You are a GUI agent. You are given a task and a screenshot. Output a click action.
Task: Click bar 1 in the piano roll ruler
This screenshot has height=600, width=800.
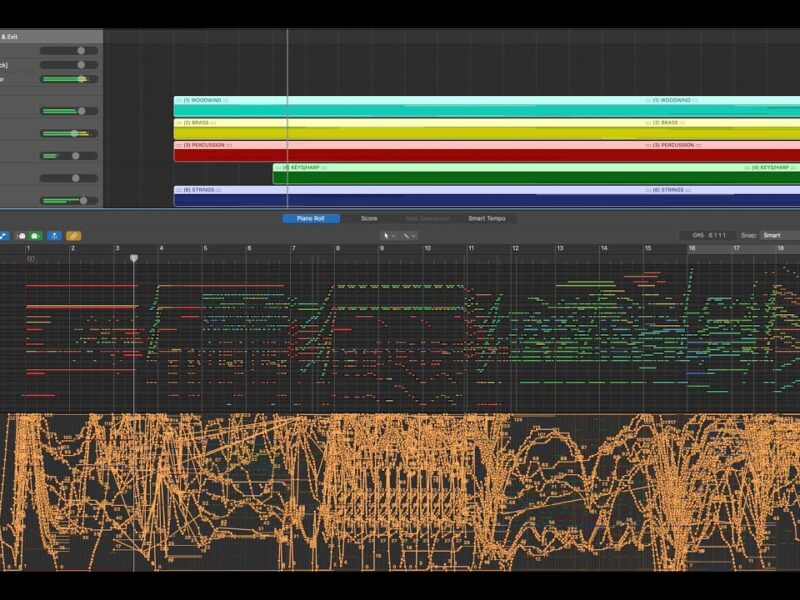coord(28,248)
